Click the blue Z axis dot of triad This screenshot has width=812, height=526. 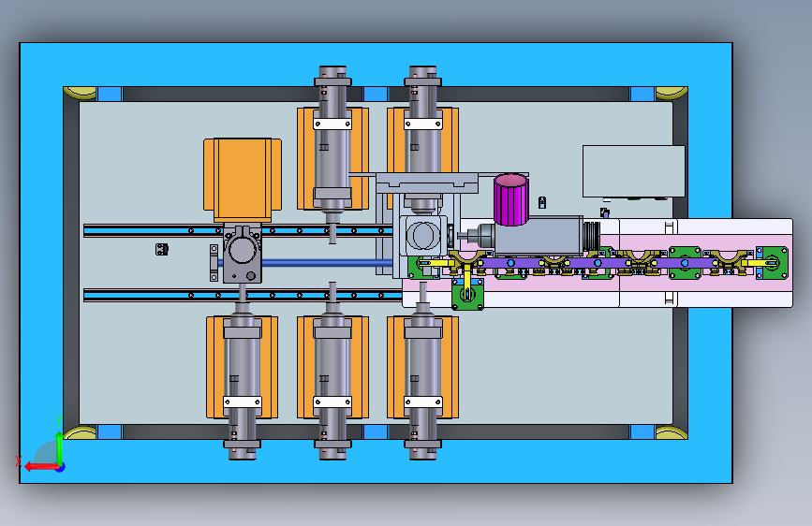point(61,467)
